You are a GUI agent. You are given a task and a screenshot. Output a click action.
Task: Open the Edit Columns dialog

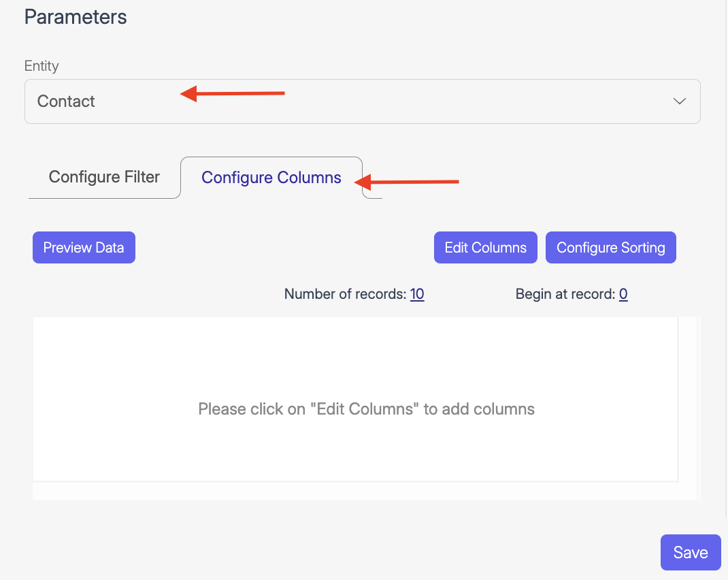tap(486, 248)
